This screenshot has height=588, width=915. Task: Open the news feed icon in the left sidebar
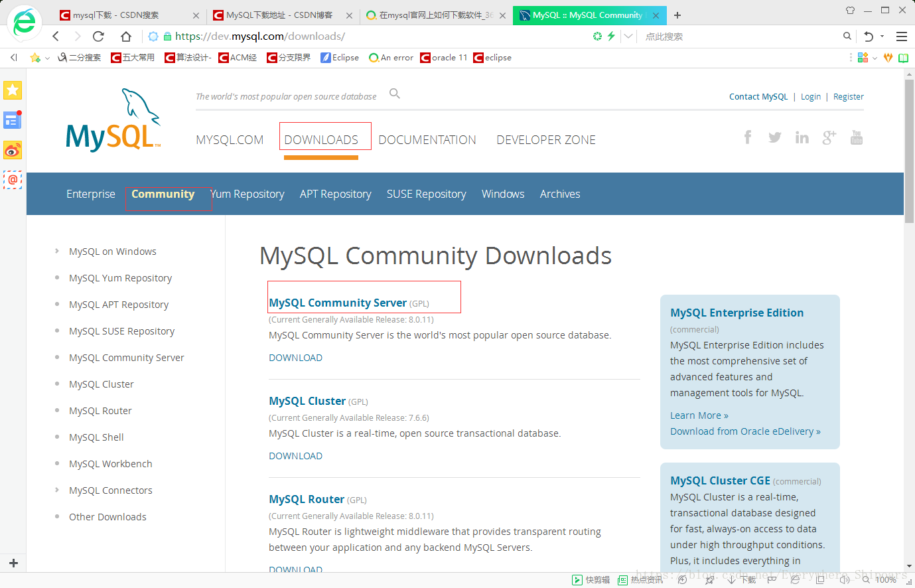point(13,120)
